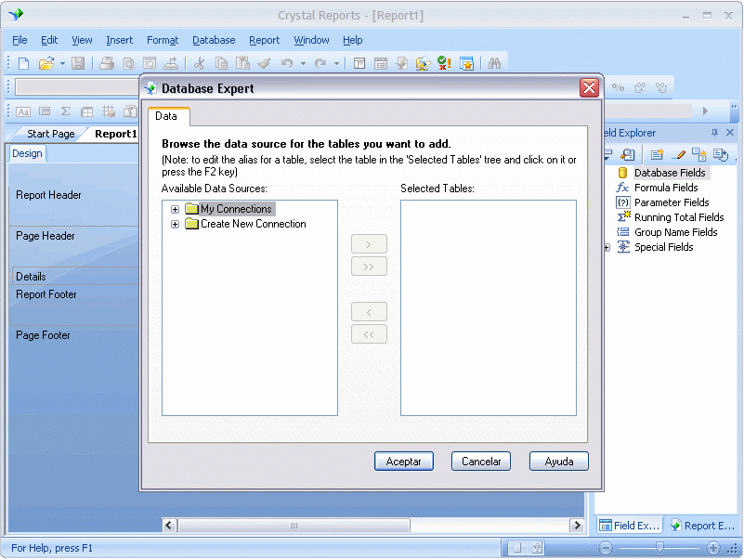
Task: Click the Cancelar button
Action: click(480, 461)
